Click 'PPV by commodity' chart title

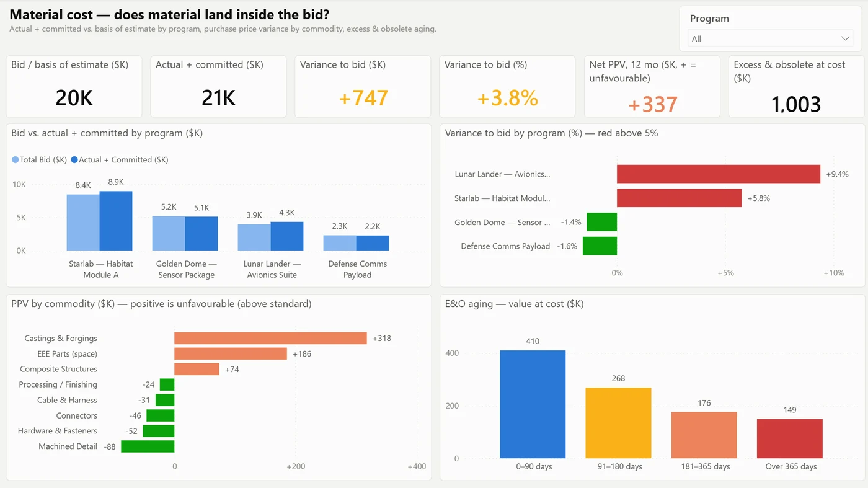[x=161, y=304]
